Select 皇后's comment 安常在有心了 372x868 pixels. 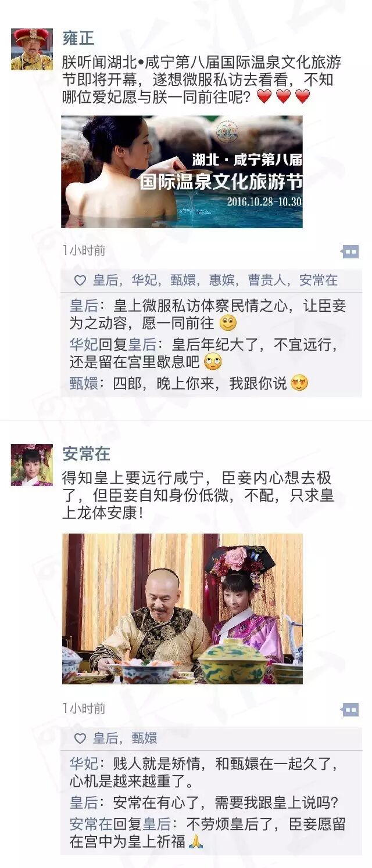204,803
